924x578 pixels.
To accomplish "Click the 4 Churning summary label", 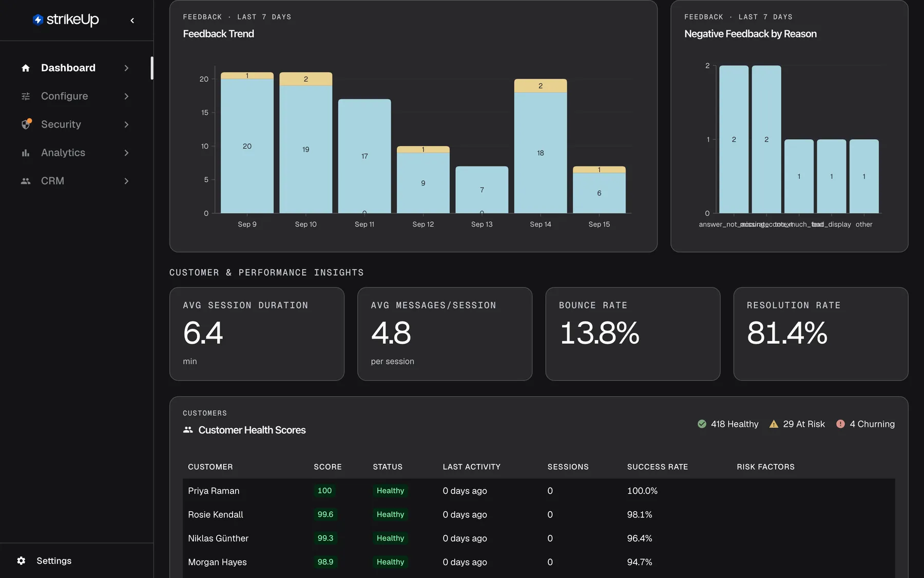I will click(872, 424).
